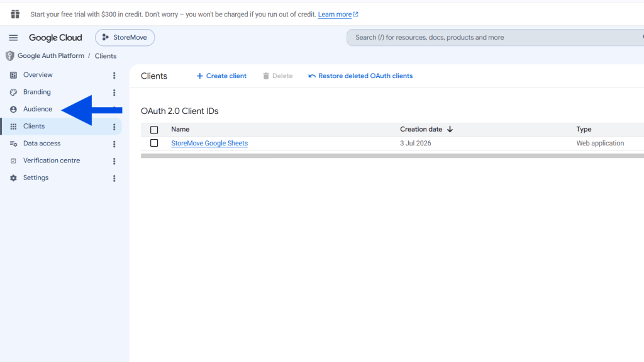Go to Data access in sidebar
The width and height of the screenshot is (644, 362).
[42, 144]
